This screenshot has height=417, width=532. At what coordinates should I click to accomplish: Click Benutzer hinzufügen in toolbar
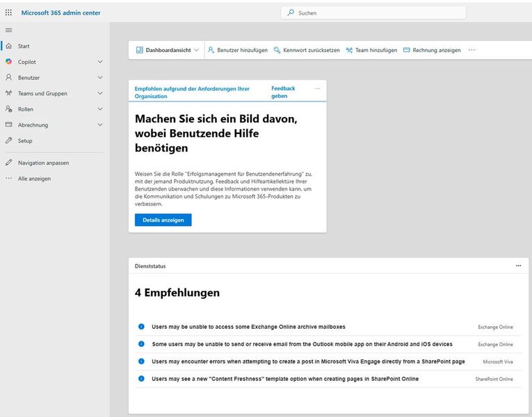pyautogui.click(x=238, y=50)
